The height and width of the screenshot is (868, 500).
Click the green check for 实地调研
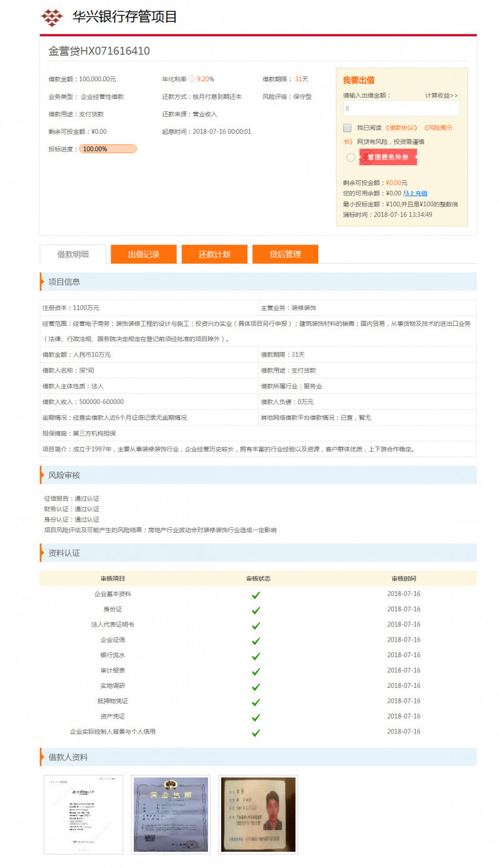(256, 687)
